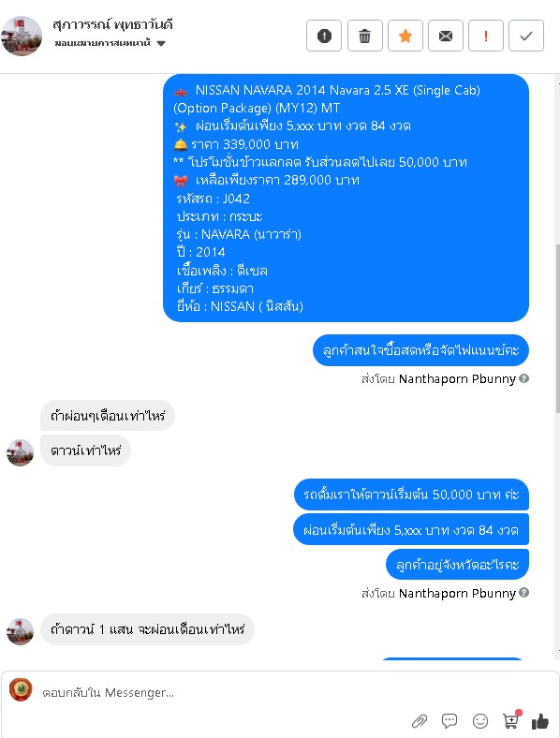Select the NISSAN NAVARA 2014 message bubble
Image resolution: width=560 pixels, height=738 pixels.
click(x=346, y=199)
